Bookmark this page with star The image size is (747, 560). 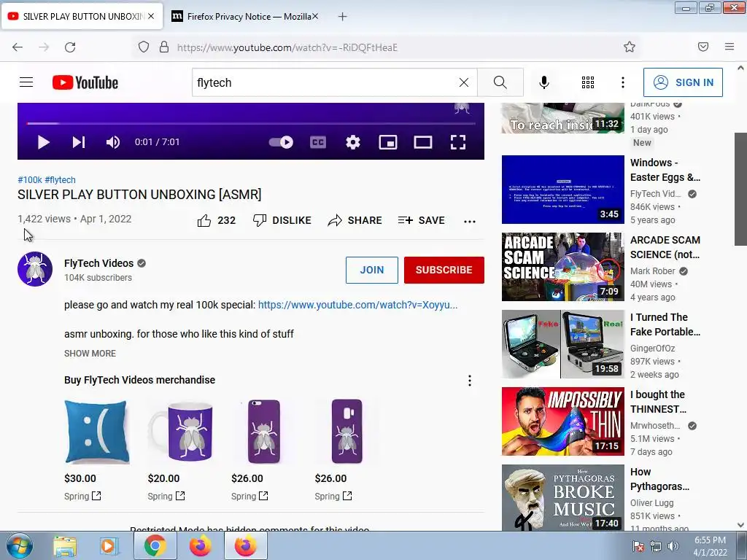point(630,47)
